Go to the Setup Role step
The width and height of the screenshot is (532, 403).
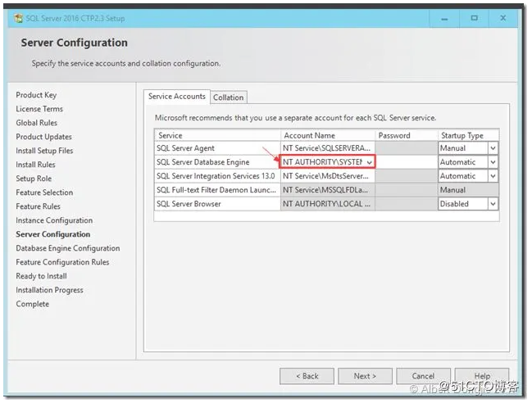pyautogui.click(x=34, y=179)
